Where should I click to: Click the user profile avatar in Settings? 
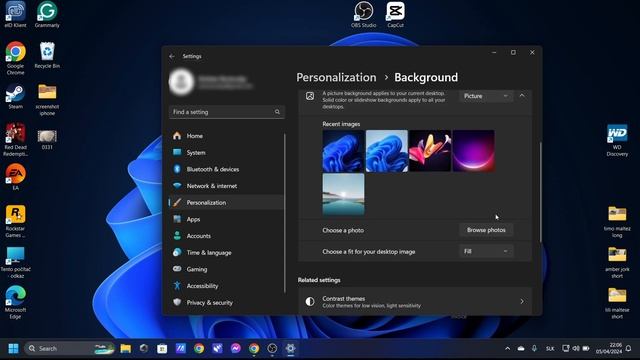point(181,82)
